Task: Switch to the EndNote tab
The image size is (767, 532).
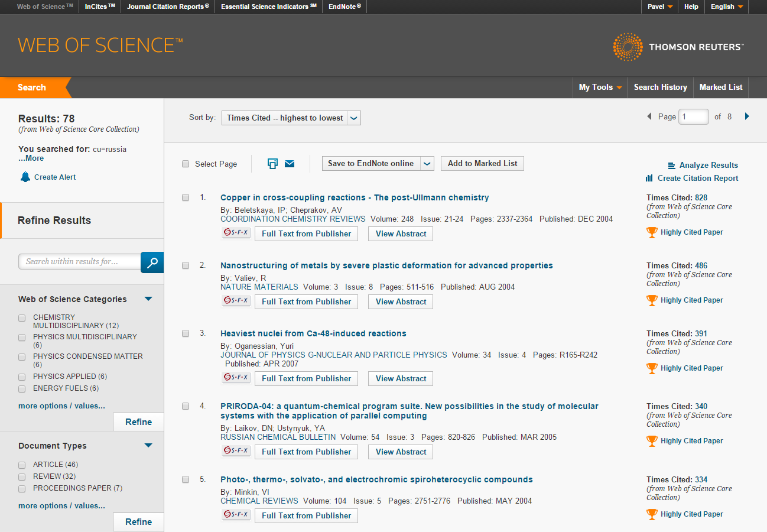Action: click(x=345, y=7)
